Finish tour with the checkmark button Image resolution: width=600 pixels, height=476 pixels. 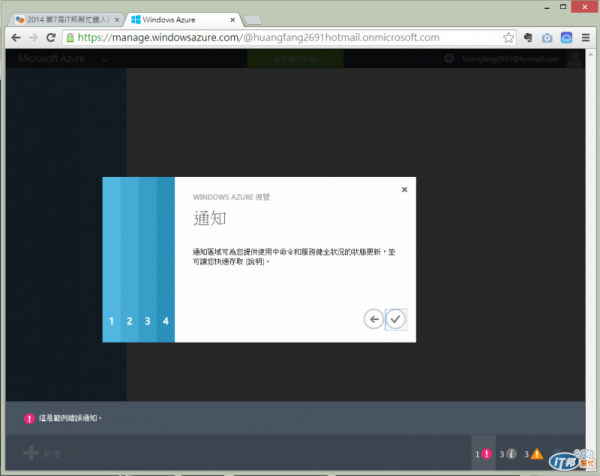396,319
